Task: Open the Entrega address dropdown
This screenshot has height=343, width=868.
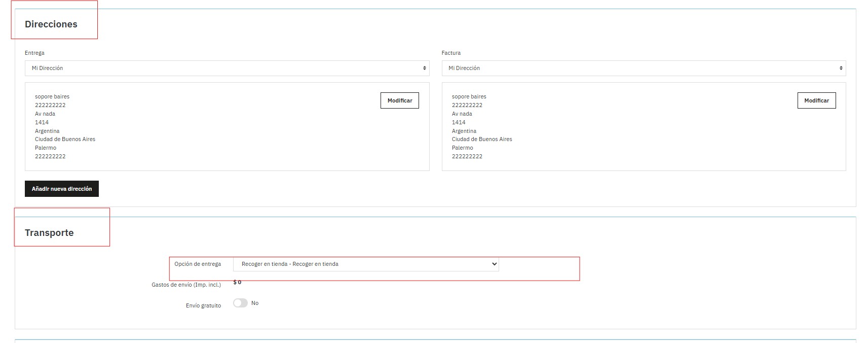Action: 227,68
